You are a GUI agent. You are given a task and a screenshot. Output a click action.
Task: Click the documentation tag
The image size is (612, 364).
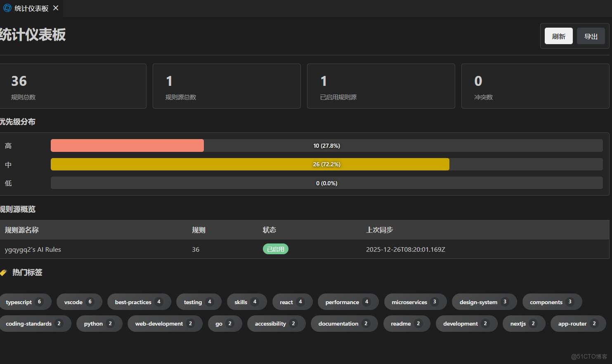click(x=344, y=324)
